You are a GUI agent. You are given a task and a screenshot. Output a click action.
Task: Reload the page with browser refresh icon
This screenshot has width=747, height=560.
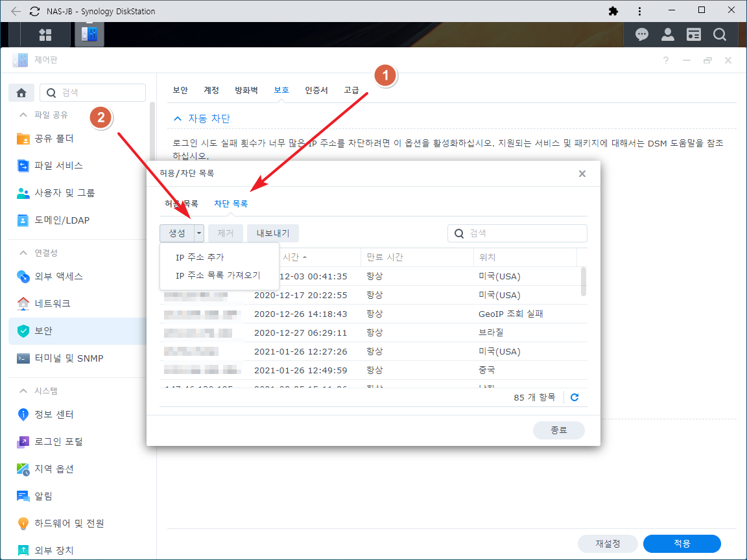pos(34,11)
